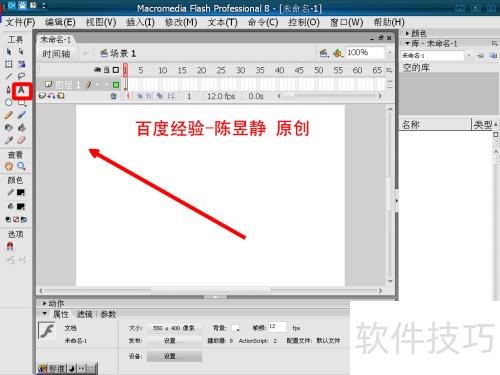Click the new library panel icon
The image size is (500, 375).
(493, 56)
